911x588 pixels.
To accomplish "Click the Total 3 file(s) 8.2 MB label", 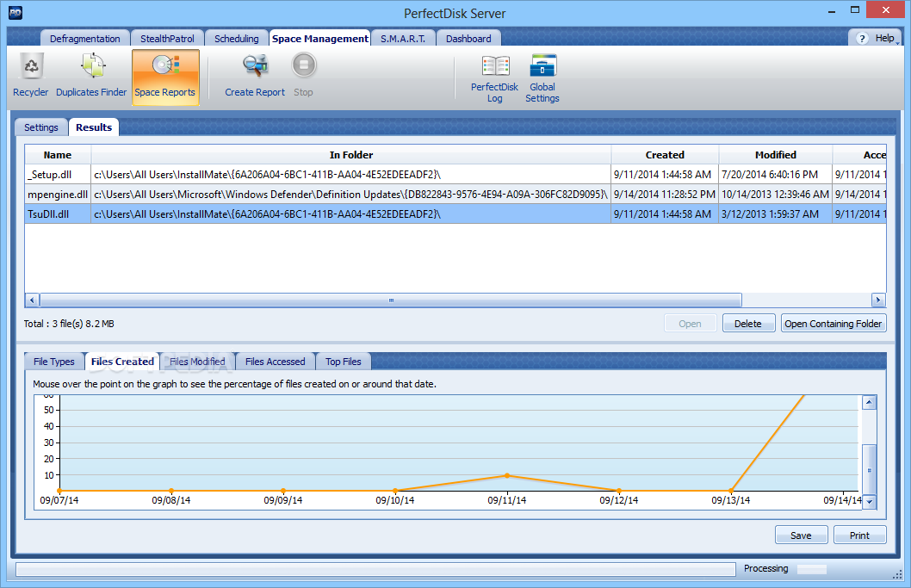I will pos(69,324).
